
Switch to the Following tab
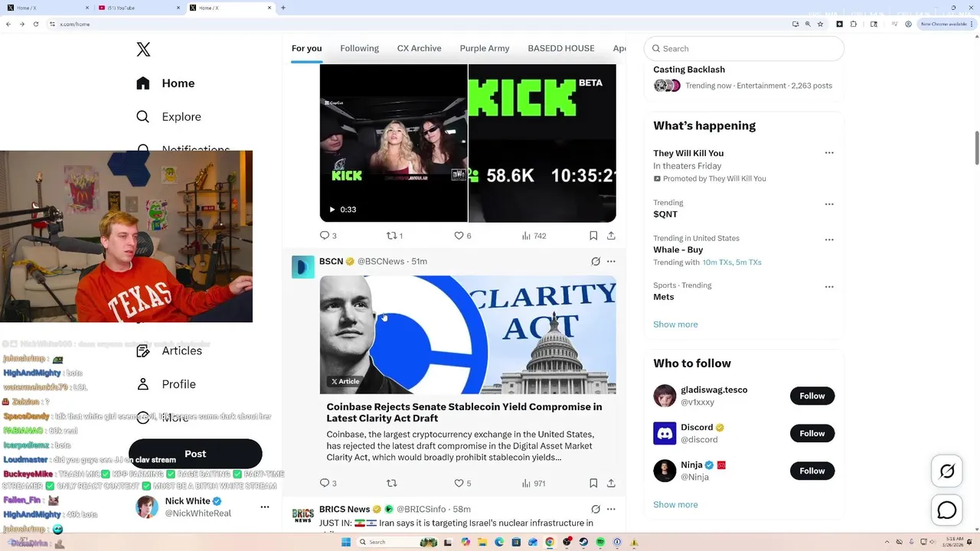pyautogui.click(x=359, y=48)
